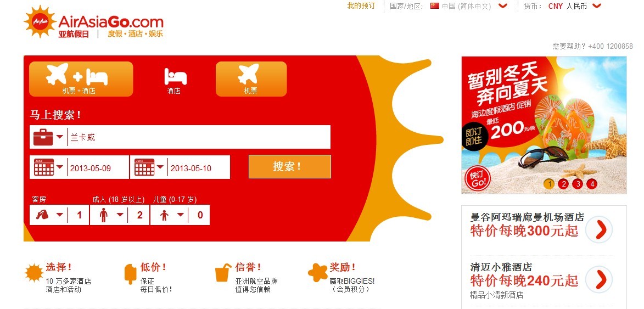This screenshot has width=644, height=309.
Task: Go to banner slide 4 indicator
Action: 592,184
